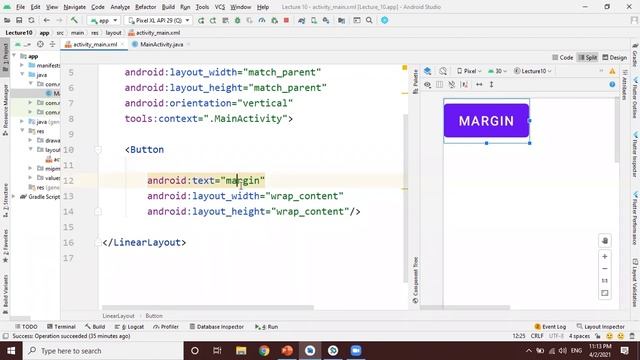640x360 pixels.
Task: Open Google Chrome from the taskbar
Action: pyautogui.click(x=264, y=351)
